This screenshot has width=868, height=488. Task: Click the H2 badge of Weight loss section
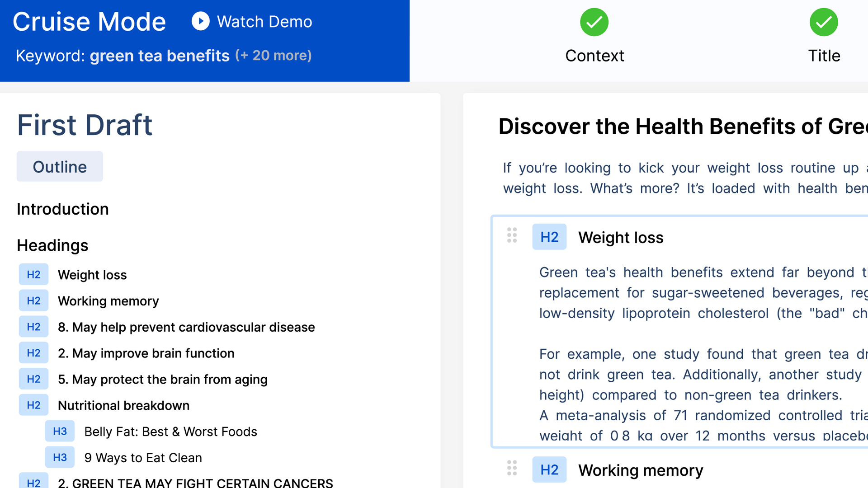click(549, 237)
